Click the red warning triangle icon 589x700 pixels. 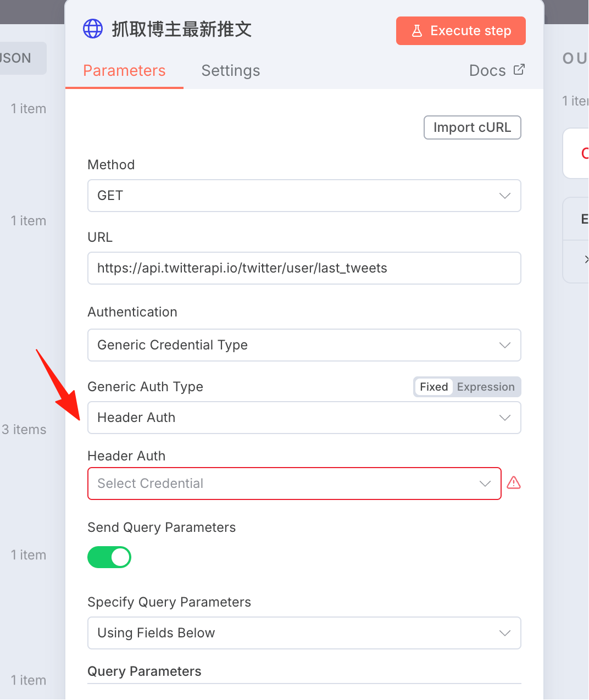514,483
